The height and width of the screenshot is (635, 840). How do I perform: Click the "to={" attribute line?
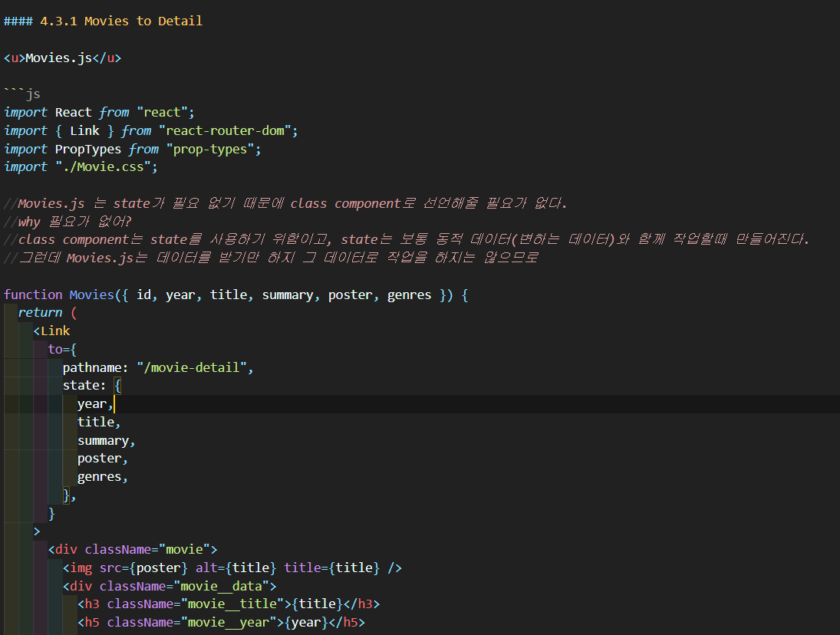point(62,349)
